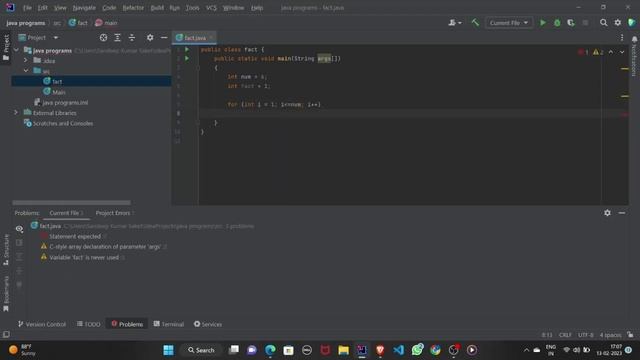
Task: Expand the .idea folder
Action: (26, 60)
